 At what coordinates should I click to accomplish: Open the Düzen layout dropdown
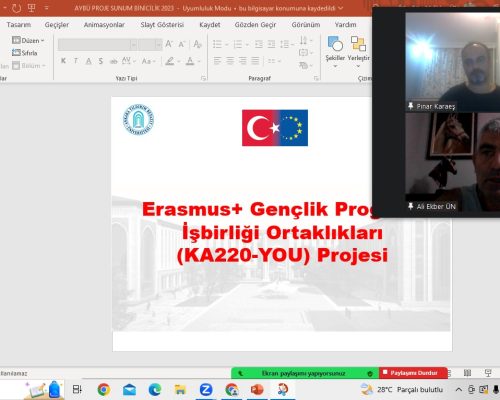28,40
